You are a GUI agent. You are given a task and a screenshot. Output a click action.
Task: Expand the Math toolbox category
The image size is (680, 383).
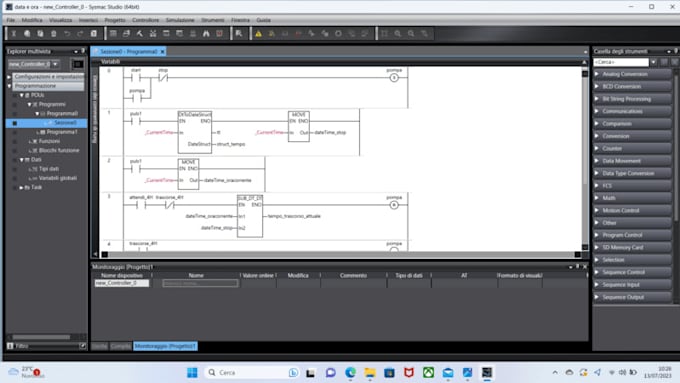pos(632,198)
